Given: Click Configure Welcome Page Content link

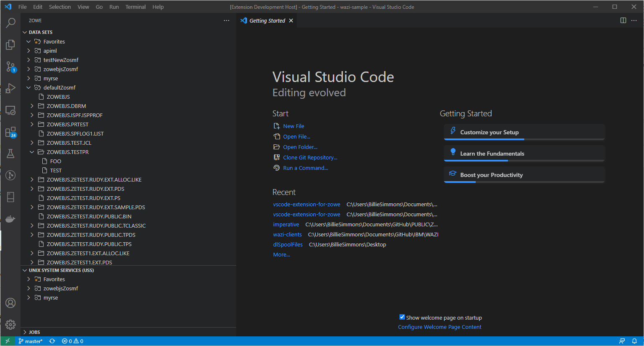Looking at the screenshot, I should [439, 327].
